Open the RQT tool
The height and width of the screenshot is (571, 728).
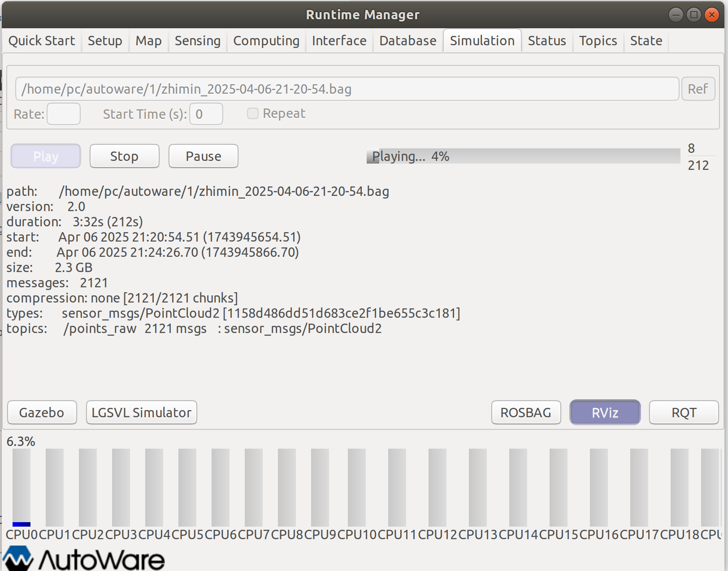point(684,412)
